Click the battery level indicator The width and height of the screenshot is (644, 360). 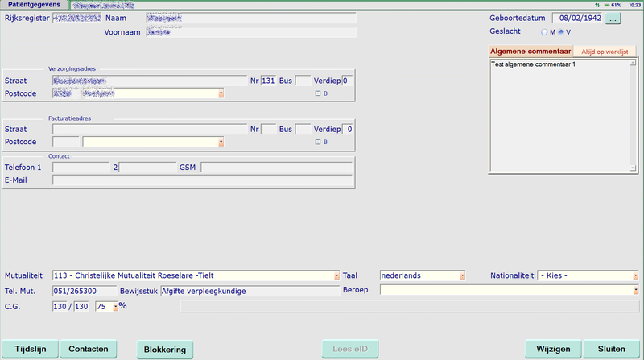[611, 5]
